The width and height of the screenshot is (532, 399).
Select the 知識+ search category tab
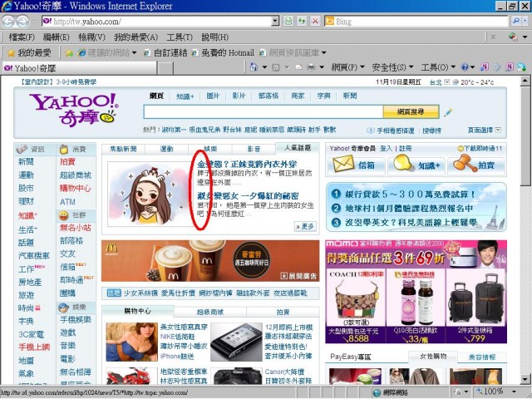pos(185,96)
